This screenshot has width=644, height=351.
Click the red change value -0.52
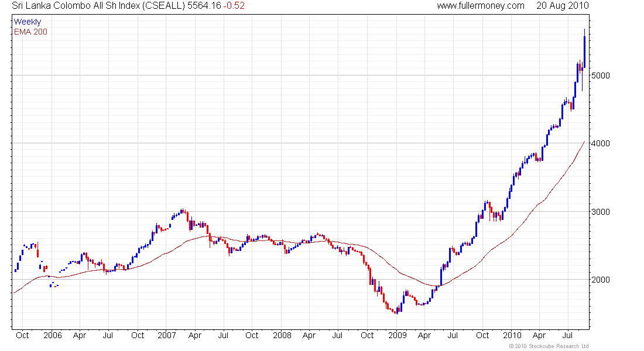pos(234,6)
